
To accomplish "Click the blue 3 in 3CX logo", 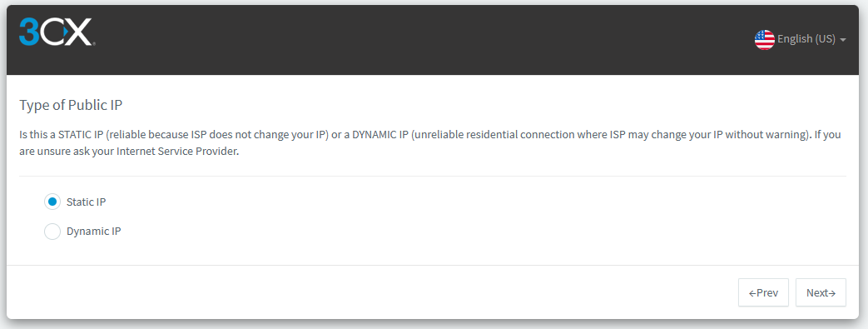I will click(x=28, y=32).
